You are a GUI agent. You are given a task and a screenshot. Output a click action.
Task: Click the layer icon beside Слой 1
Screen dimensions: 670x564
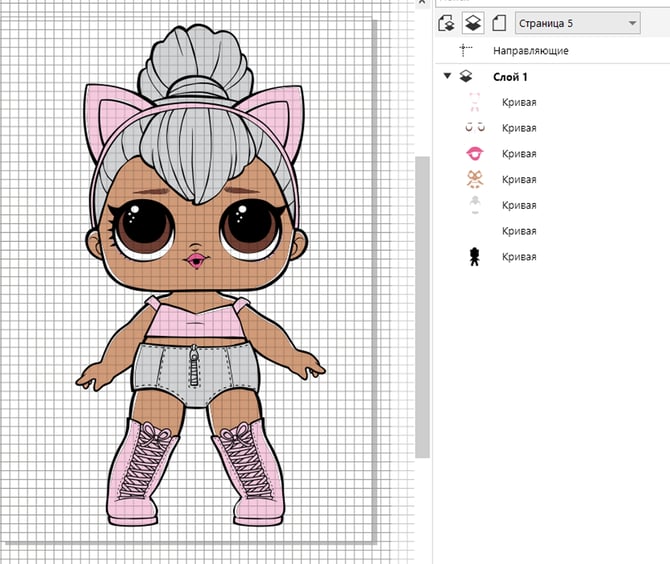coord(466,76)
